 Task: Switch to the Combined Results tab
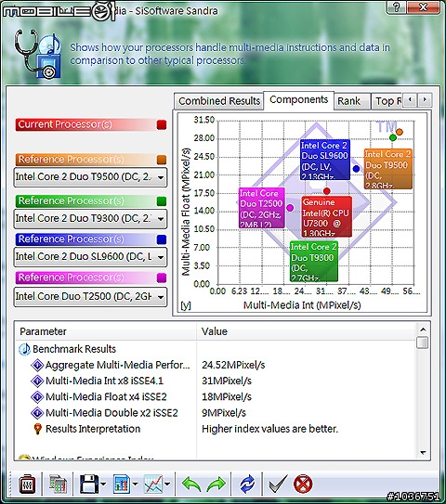click(x=219, y=101)
